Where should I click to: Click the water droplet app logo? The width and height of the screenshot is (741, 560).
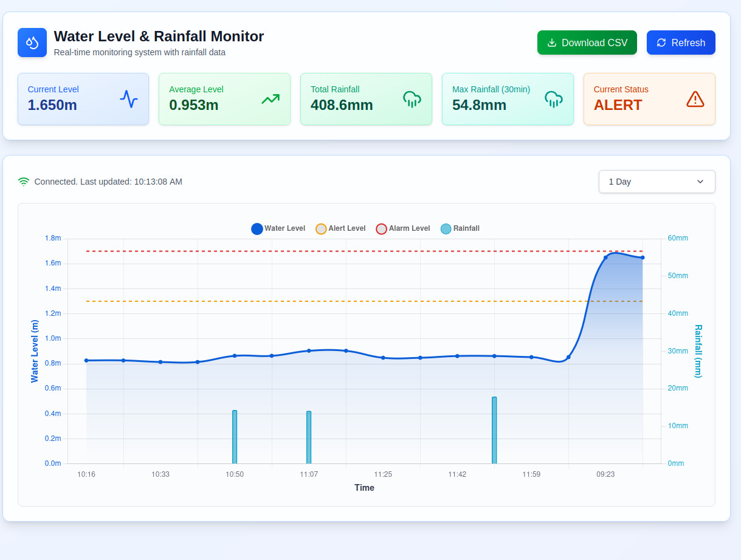(x=32, y=43)
